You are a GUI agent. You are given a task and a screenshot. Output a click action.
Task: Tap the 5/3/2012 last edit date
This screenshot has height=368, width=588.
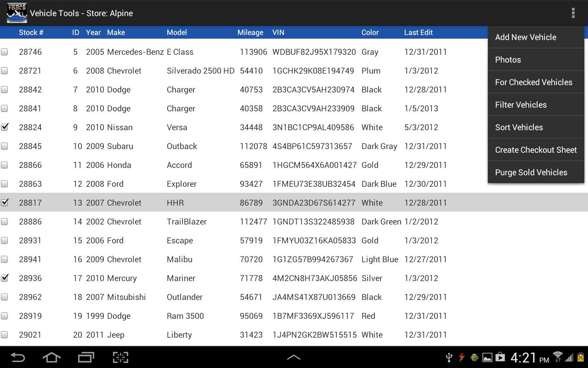point(421,127)
